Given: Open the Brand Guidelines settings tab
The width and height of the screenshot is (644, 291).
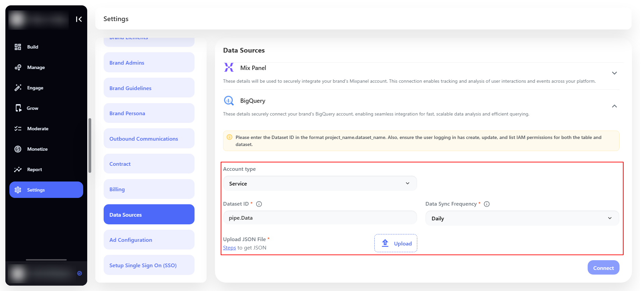Looking at the screenshot, I should [x=149, y=88].
